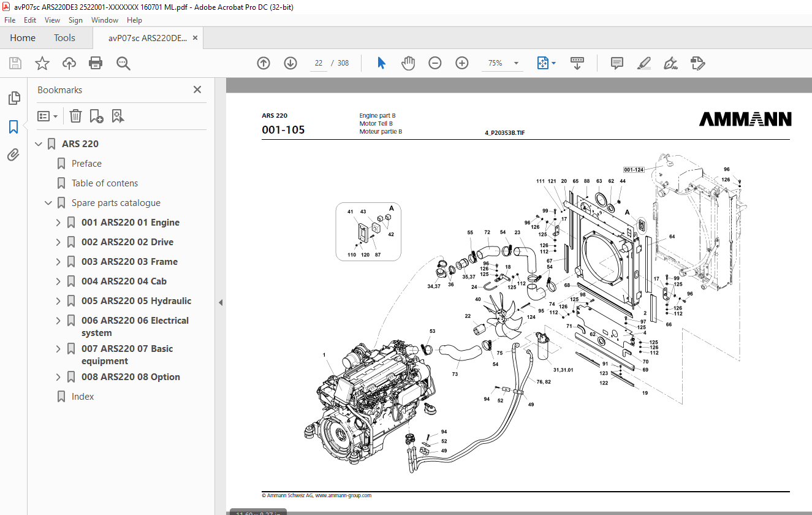The width and height of the screenshot is (812, 515).
Task: Enable scrolling mode via keyboard-arrow icon
Action: (x=577, y=63)
